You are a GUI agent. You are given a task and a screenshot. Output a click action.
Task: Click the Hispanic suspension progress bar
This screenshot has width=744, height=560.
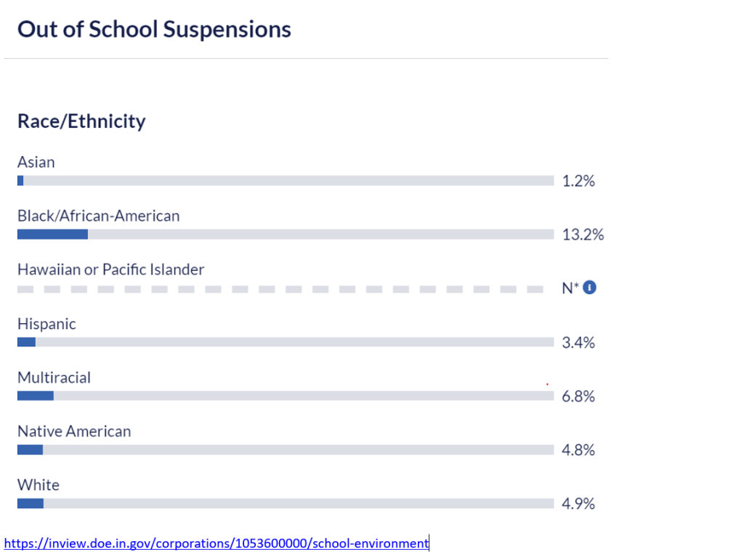tap(285, 342)
